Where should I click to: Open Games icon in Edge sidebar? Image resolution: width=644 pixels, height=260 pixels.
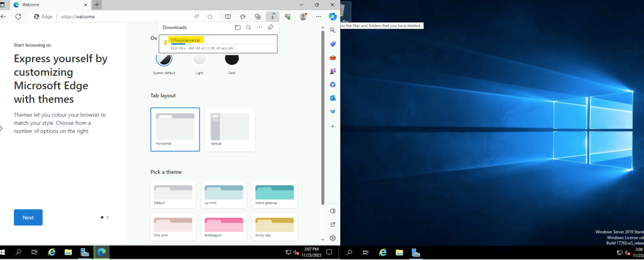coord(333,71)
